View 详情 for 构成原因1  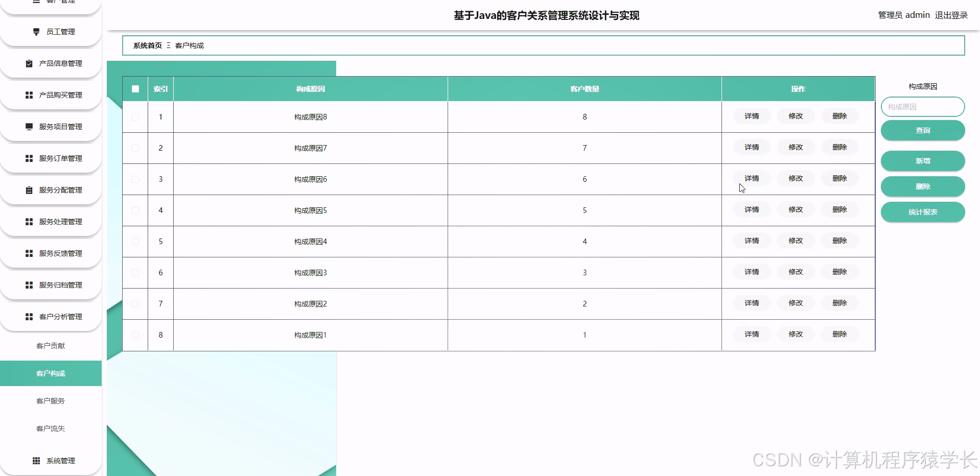point(752,335)
